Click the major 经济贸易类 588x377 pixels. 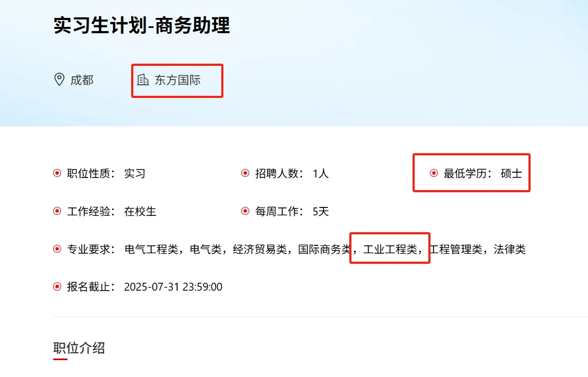[260, 249]
